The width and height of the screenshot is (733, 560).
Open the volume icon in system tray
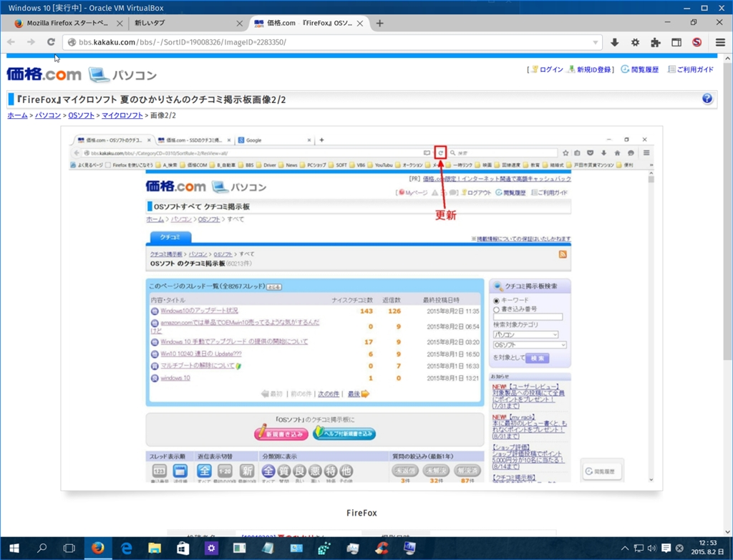click(x=651, y=549)
